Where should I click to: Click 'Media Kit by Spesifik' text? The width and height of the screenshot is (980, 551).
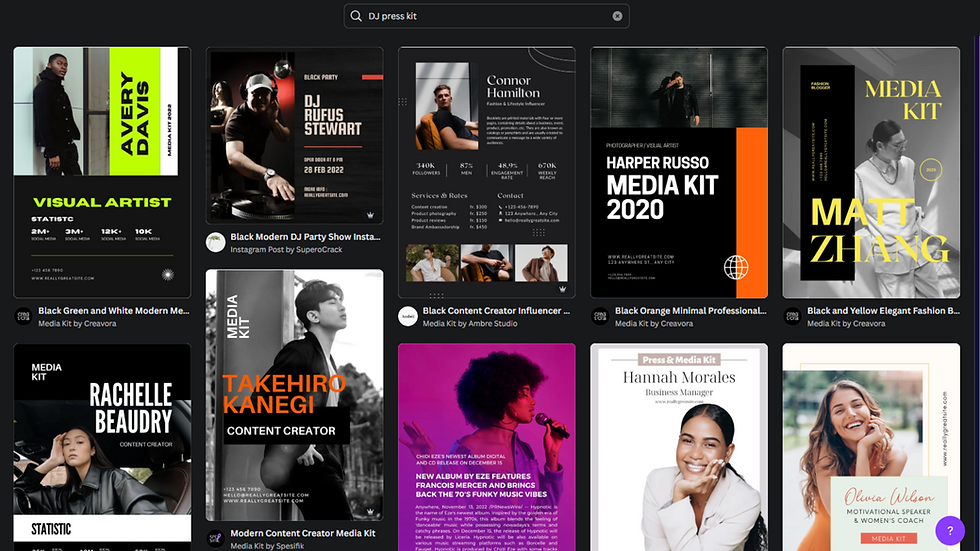coord(267,546)
